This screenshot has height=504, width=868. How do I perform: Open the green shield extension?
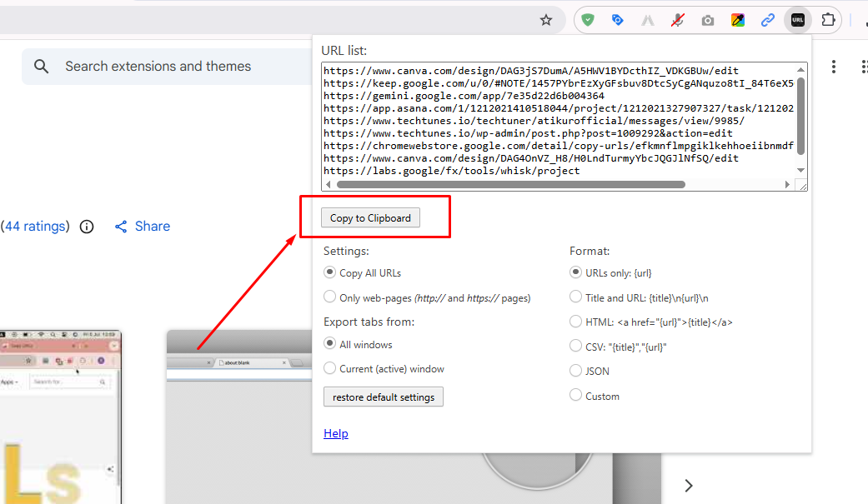click(x=588, y=21)
